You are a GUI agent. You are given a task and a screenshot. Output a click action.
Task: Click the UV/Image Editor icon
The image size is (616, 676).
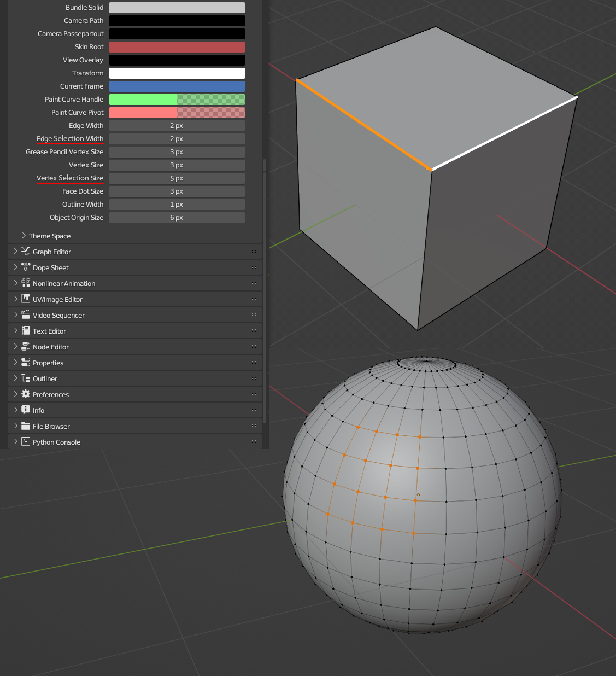[x=26, y=299]
